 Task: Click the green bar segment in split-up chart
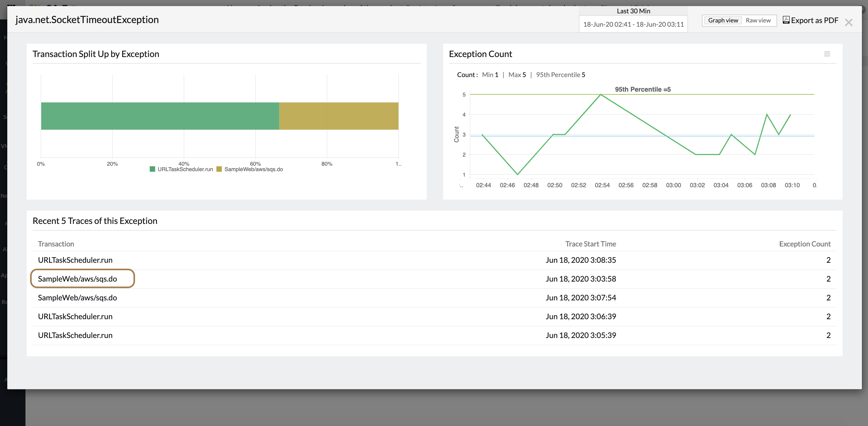point(160,116)
